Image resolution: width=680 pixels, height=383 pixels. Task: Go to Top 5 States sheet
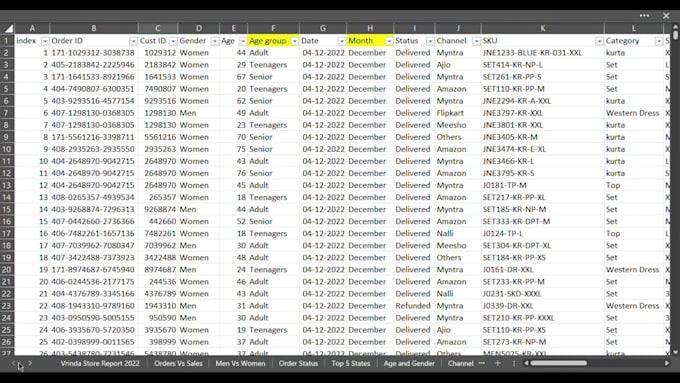(x=351, y=363)
